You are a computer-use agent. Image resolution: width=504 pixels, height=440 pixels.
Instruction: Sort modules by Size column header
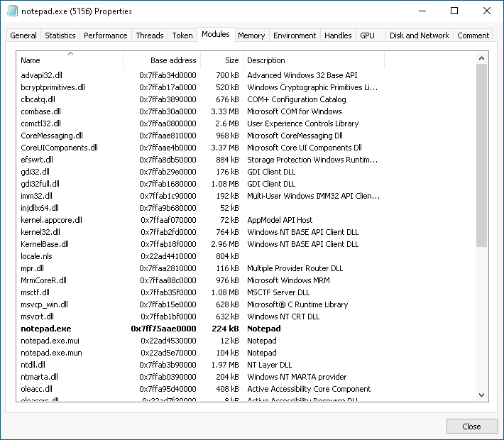221,60
